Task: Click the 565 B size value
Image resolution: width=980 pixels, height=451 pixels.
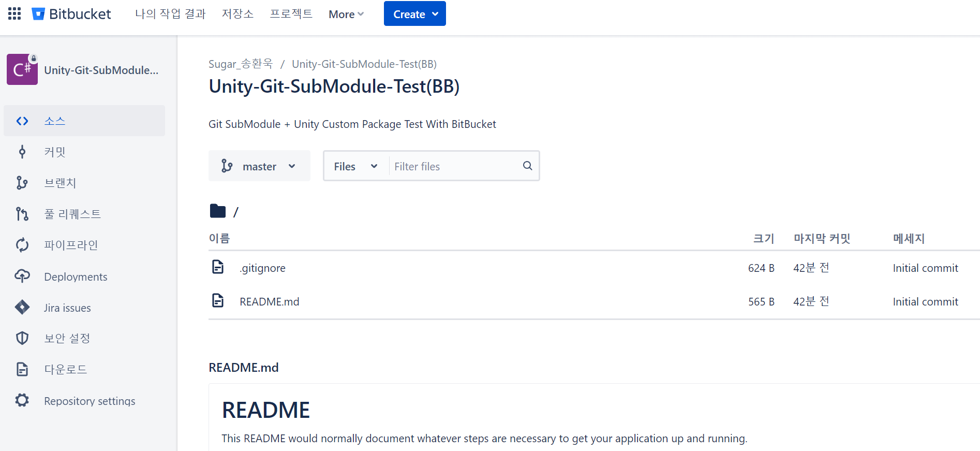Action: coord(761,302)
